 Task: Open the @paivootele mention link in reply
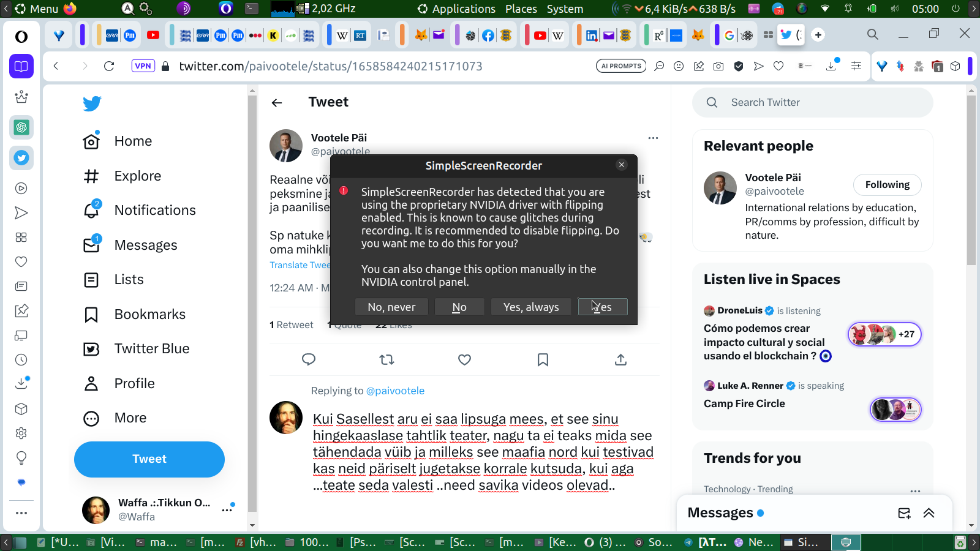coord(395,391)
